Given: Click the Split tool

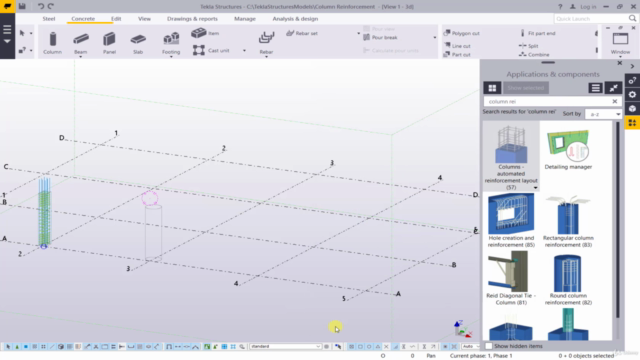Looking at the screenshot, I should [529, 46].
